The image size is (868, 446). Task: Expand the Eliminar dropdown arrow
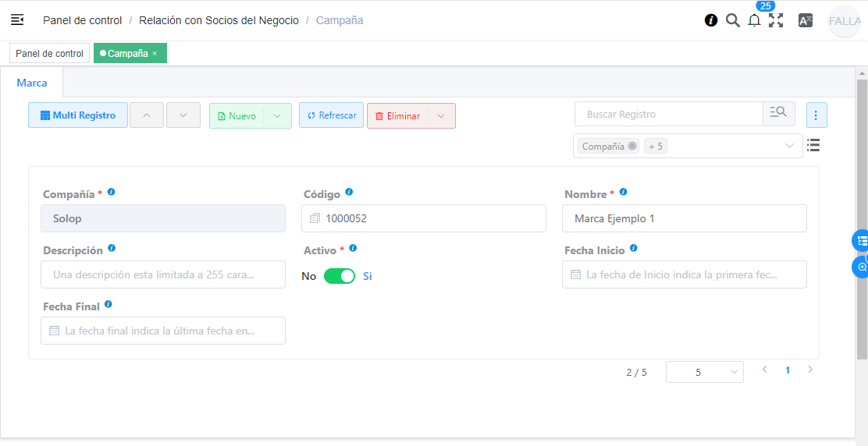coord(441,116)
